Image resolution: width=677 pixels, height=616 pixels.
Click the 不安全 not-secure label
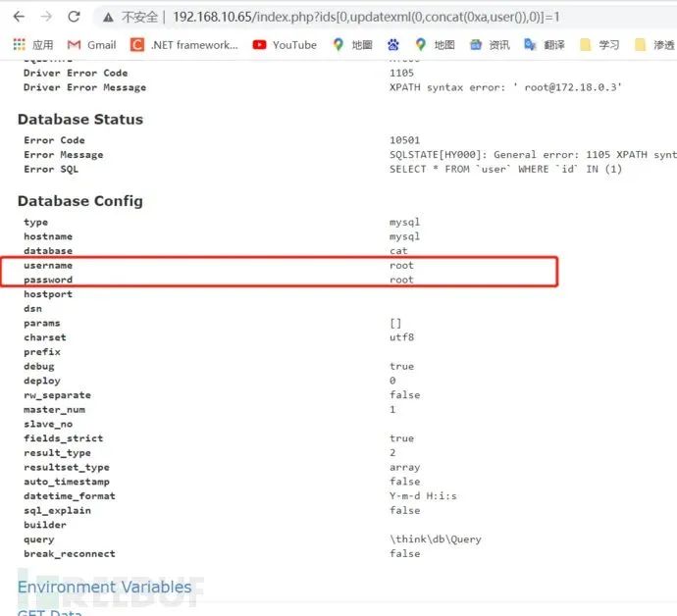[139, 18]
